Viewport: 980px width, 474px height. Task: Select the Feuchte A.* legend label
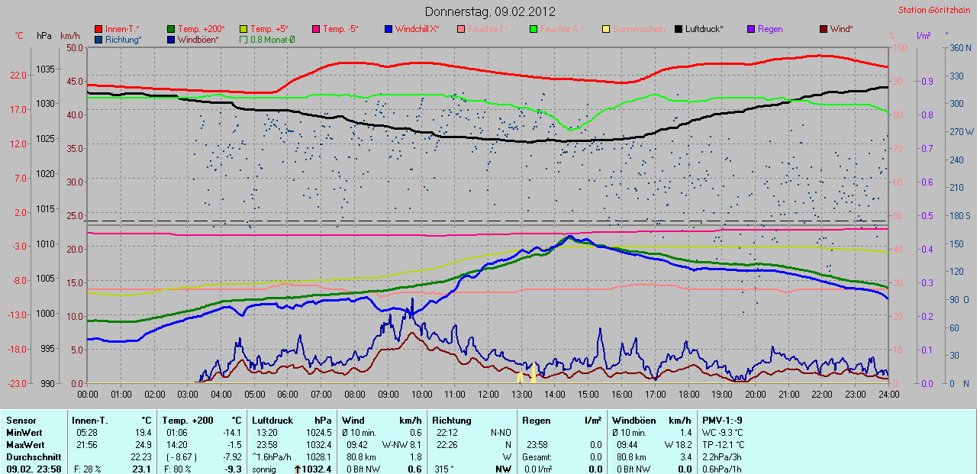tap(561, 29)
